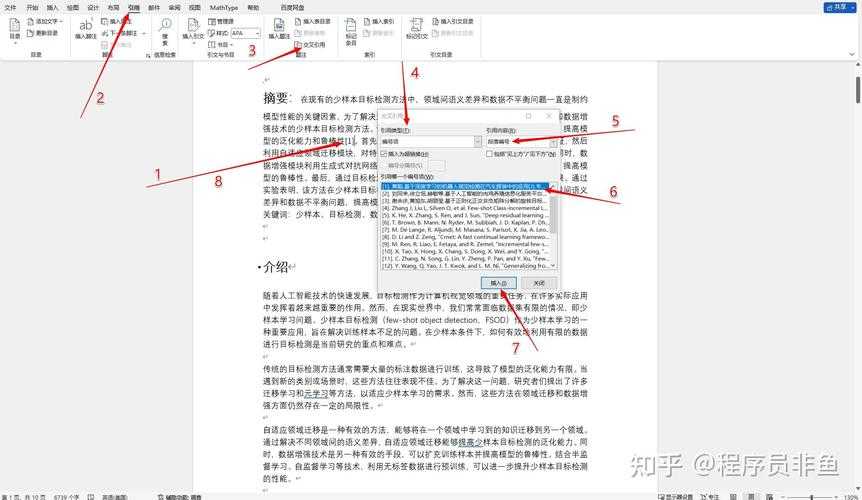
Task: Open the Design (设计) tab
Action: pos(93,8)
